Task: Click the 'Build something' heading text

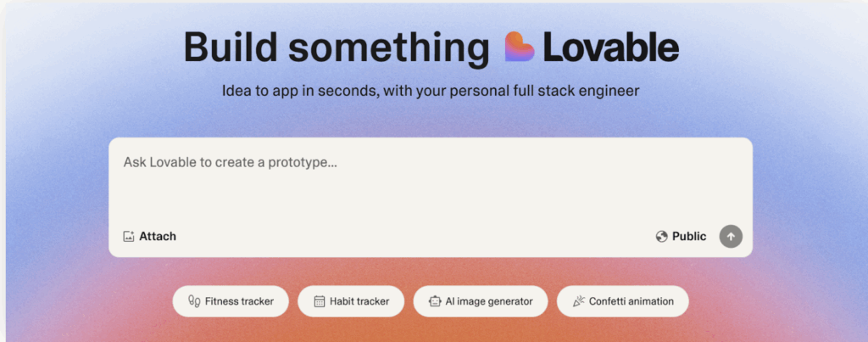Action: [x=336, y=48]
